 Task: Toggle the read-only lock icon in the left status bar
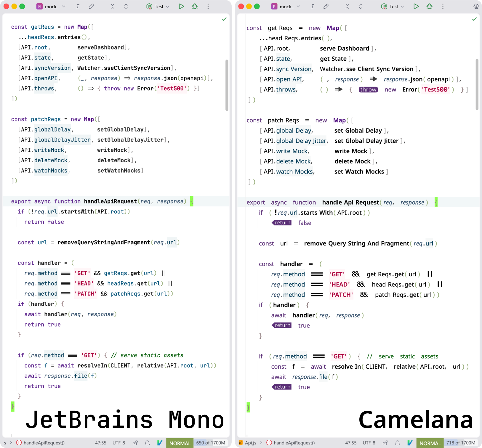click(135, 443)
